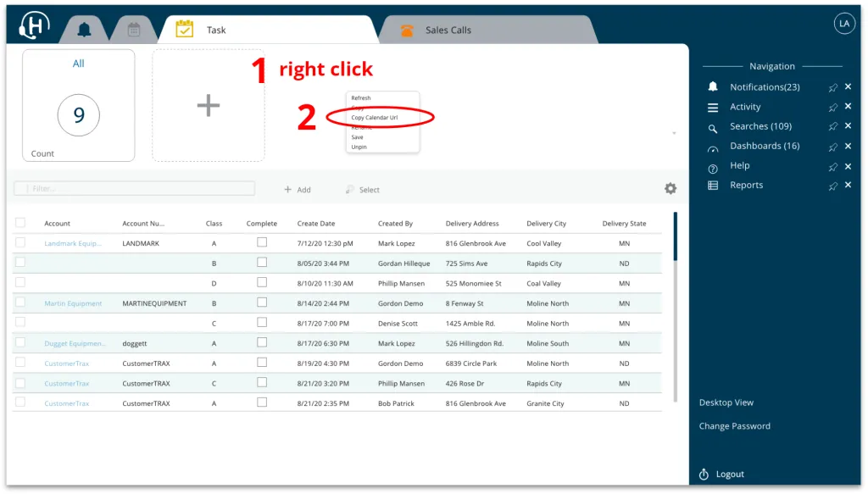Choose Copy Calendar Url menu entry
Screen dimensions: 868x494
(374, 117)
